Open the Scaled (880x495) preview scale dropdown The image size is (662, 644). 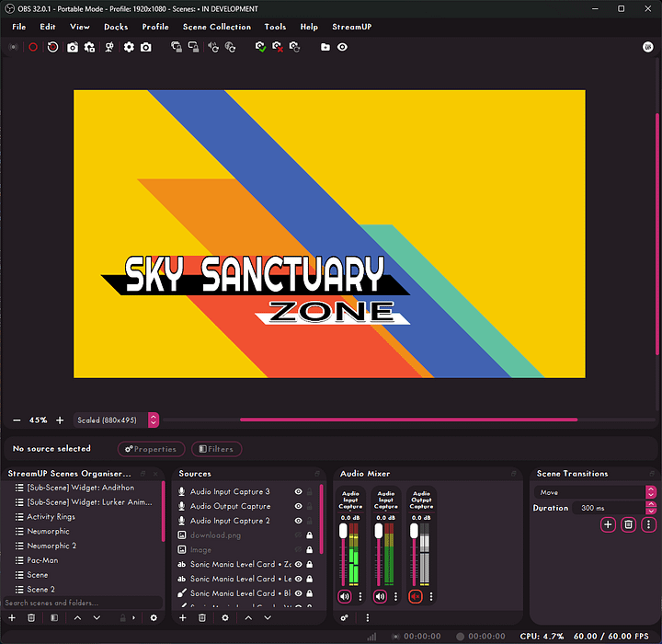click(116, 420)
